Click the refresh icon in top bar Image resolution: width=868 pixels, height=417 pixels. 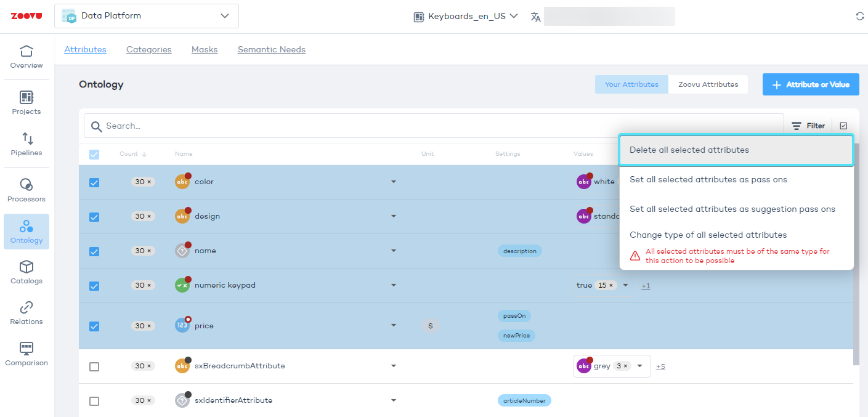(859, 17)
